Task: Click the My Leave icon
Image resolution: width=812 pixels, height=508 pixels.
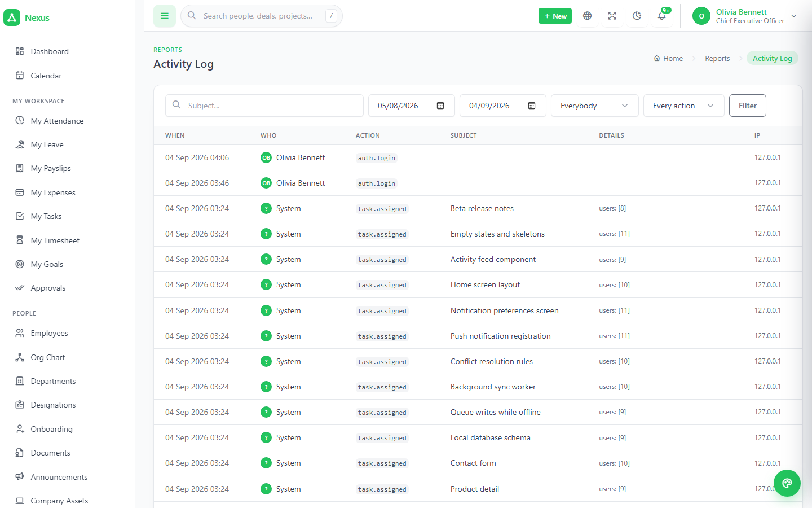Action: click(x=20, y=144)
